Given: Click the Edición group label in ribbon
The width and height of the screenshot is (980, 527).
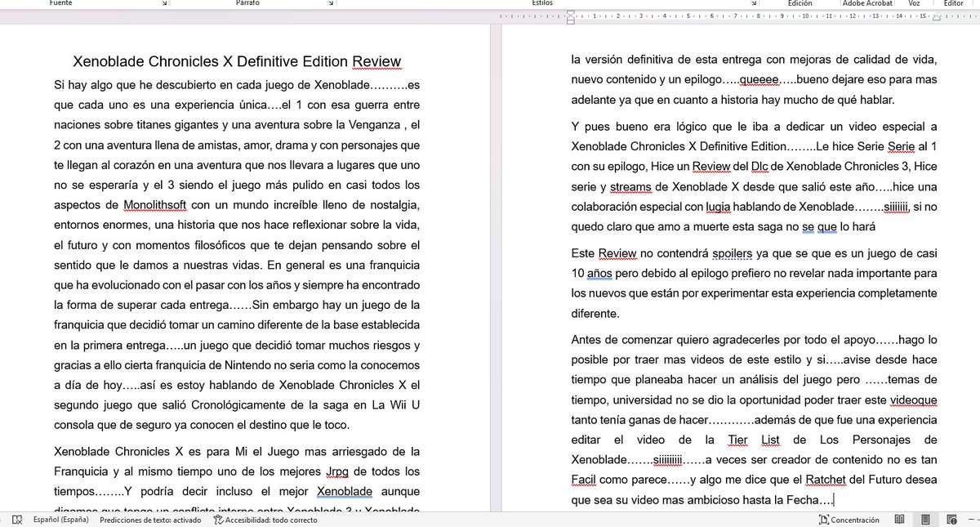Looking at the screenshot, I should point(800,3).
